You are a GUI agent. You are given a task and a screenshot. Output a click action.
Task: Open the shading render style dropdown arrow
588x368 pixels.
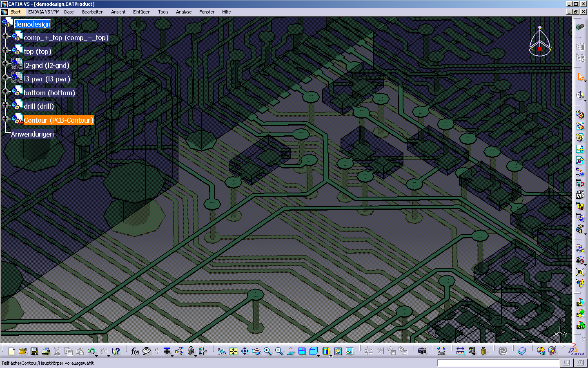pos(330,356)
